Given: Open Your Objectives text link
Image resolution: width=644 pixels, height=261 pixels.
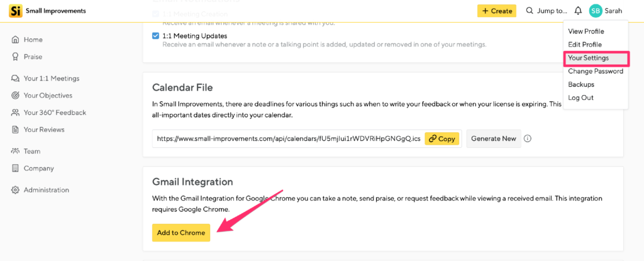Looking at the screenshot, I should [x=48, y=96].
